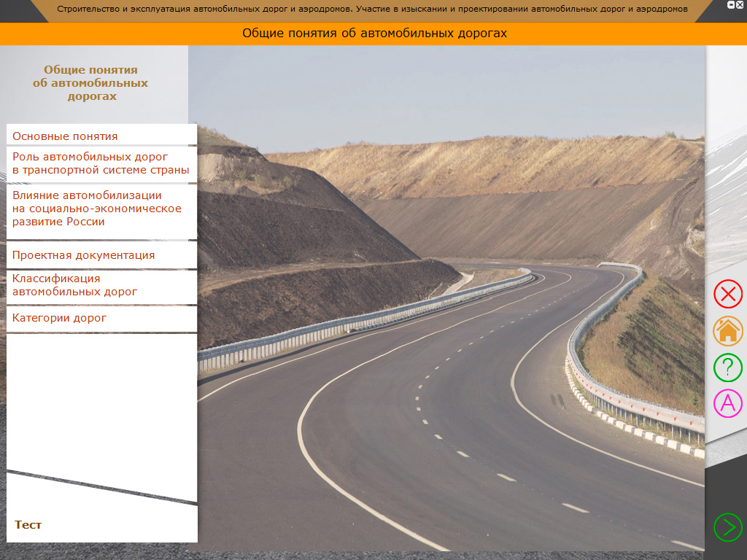The height and width of the screenshot is (560, 747).
Task: Advance with the green next arrow icon
Action: pyautogui.click(x=727, y=526)
